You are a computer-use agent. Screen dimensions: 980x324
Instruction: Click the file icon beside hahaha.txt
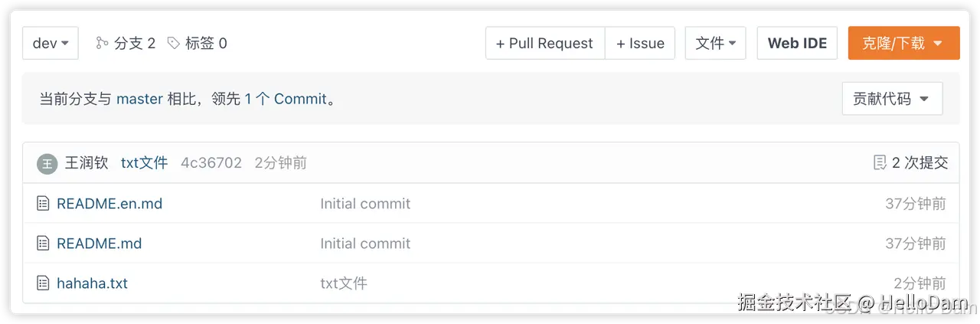click(43, 283)
